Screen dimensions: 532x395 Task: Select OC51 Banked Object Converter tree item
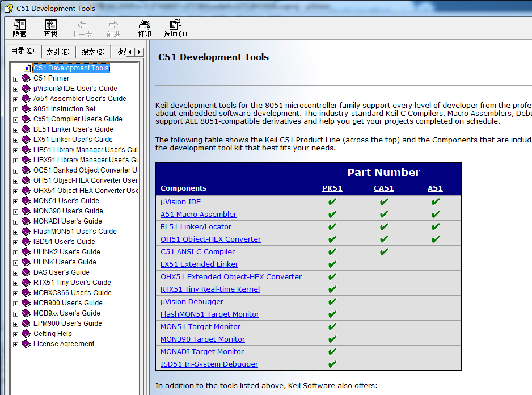pos(85,170)
